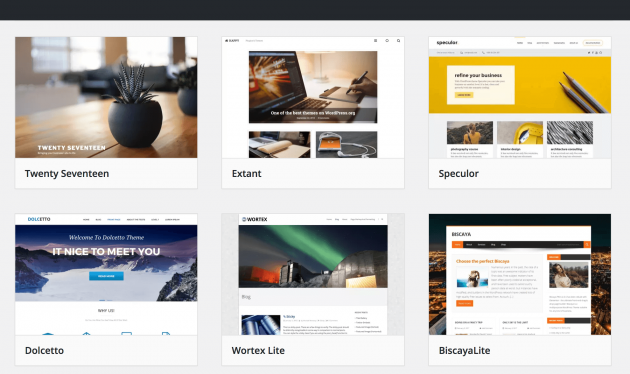Click the Wortex logo in the preview
Viewport: 630px width, 374px height.
[x=254, y=219]
